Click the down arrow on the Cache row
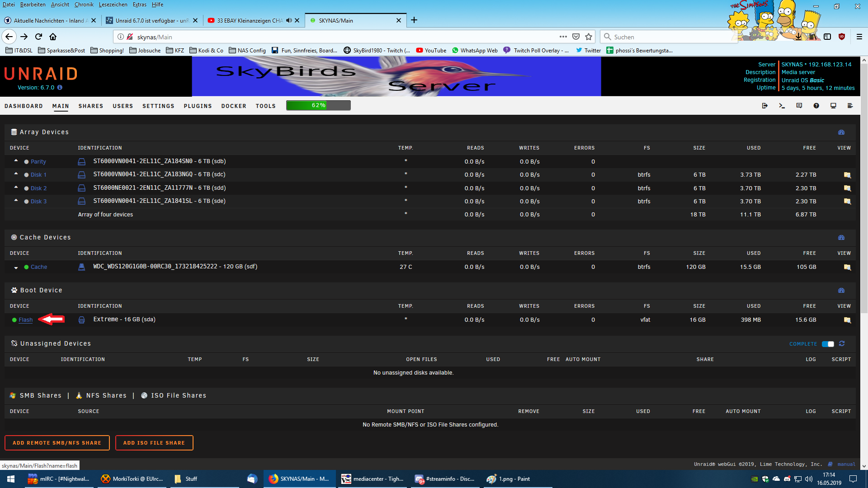868x488 pixels. [x=16, y=267]
